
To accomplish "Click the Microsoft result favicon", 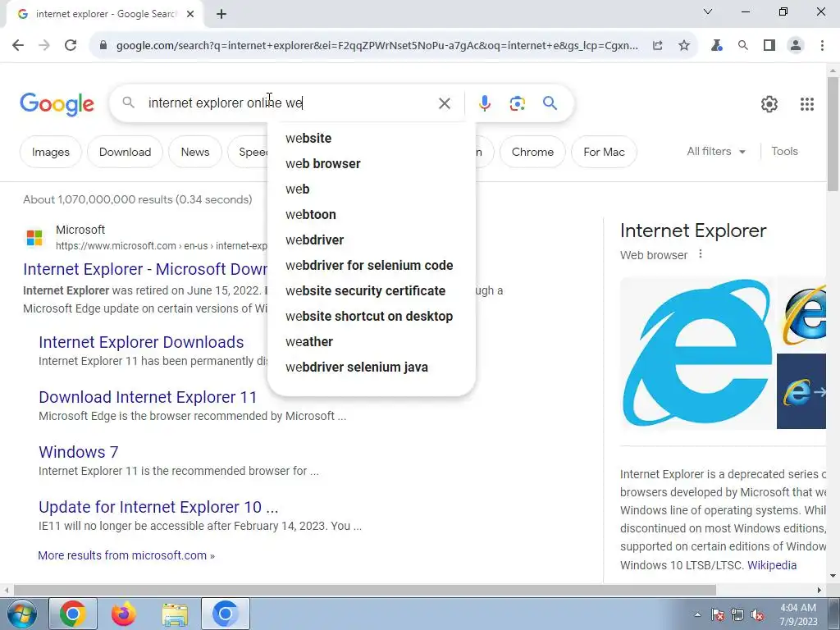I will 34,237.
